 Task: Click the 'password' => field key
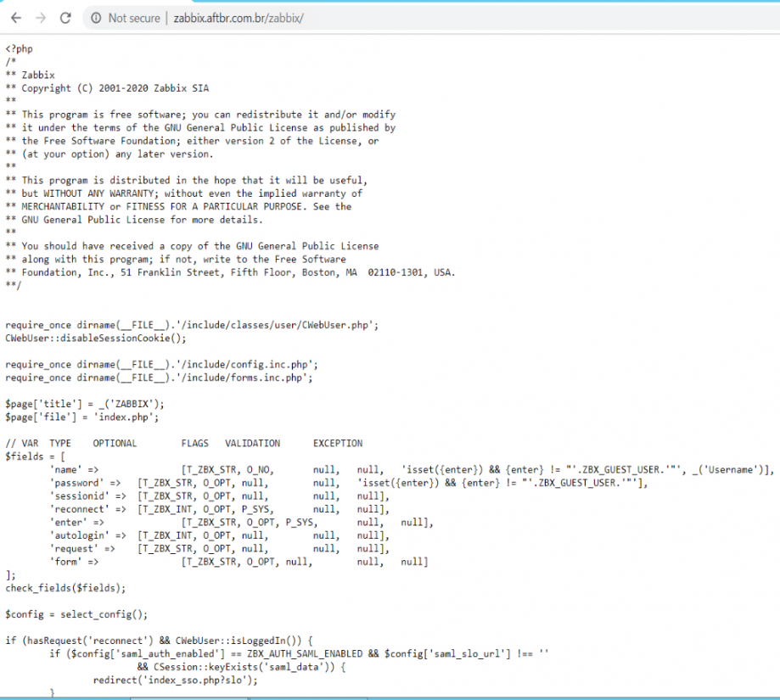click(85, 483)
